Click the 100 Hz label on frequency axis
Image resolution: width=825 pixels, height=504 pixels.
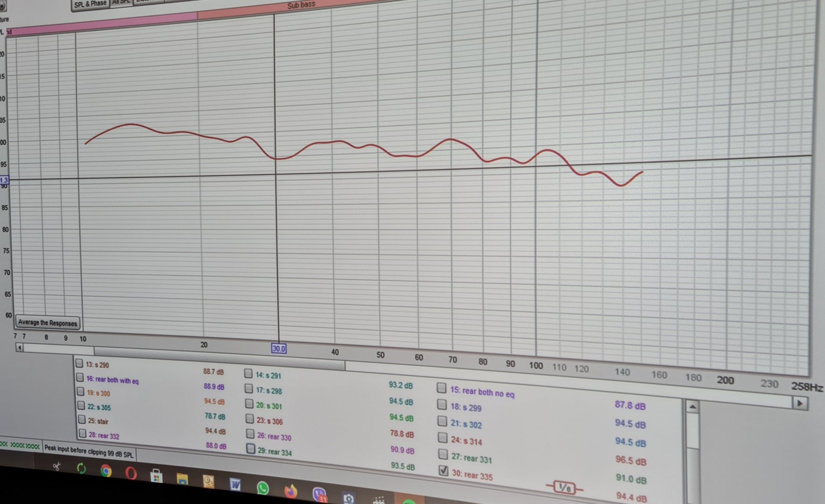coord(536,365)
